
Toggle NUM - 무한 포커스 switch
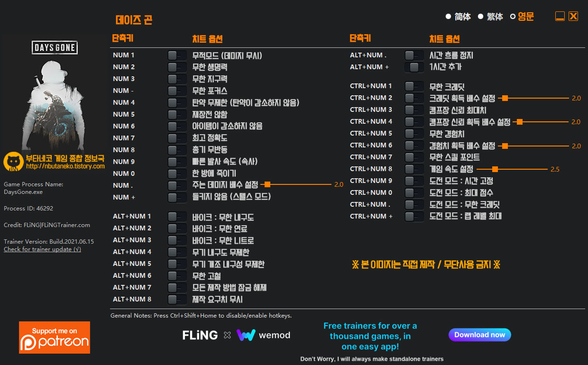(x=177, y=91)
